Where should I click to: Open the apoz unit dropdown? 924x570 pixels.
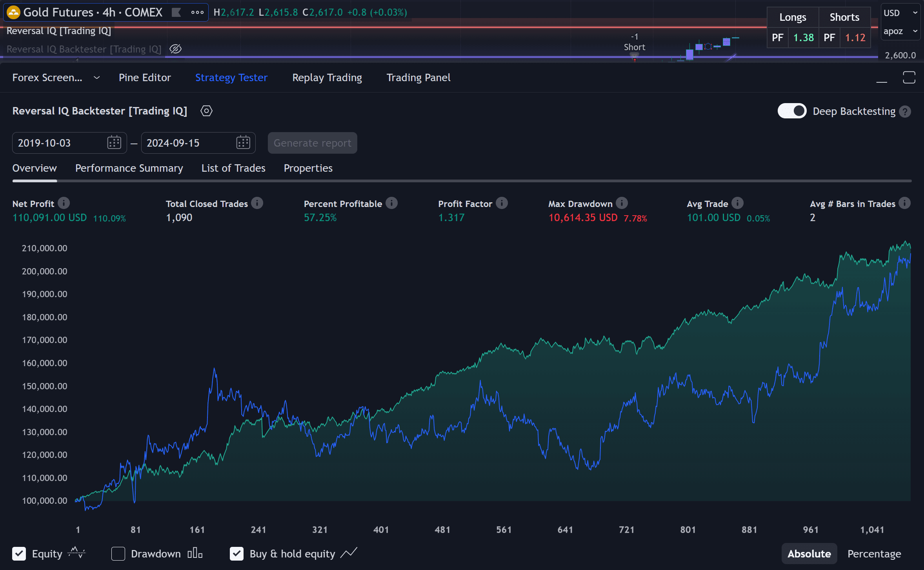(900, 31)
